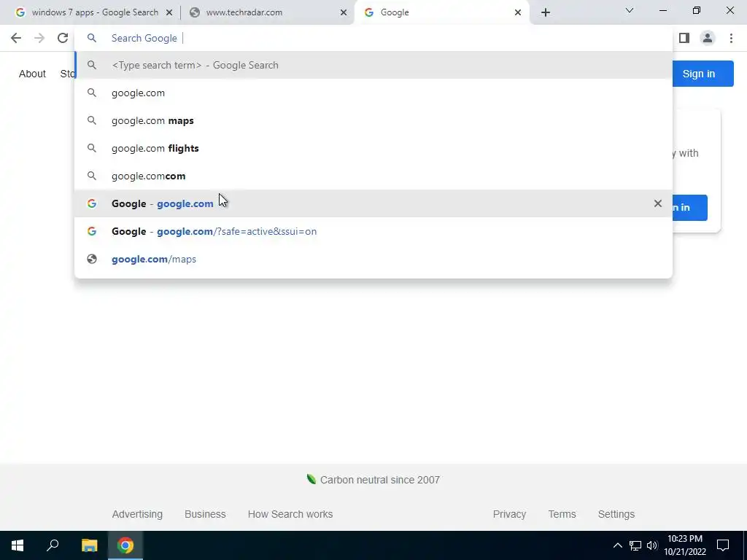Viewport: 747px width, 560px height.
Task: Open How Search works link
Action: [290, 514]
